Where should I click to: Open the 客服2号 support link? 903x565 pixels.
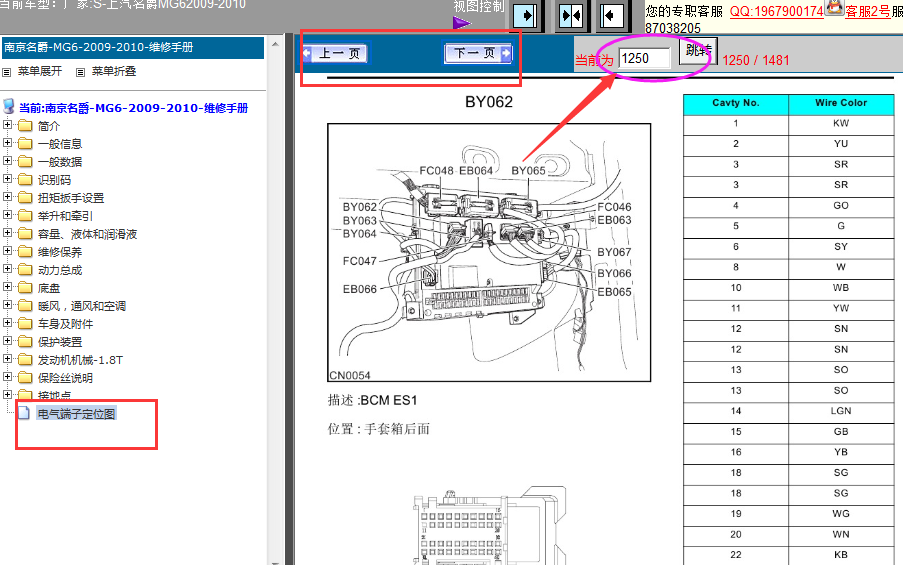[867, 11]
